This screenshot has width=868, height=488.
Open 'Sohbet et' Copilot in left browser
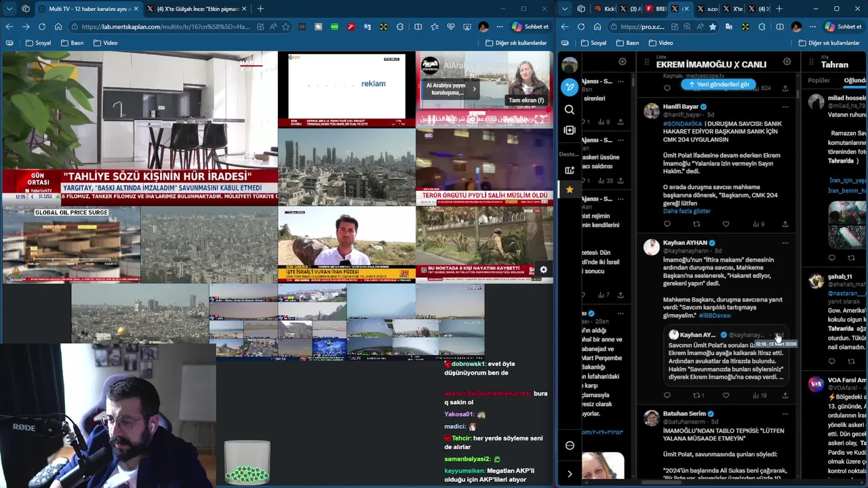tap(530, 26)
